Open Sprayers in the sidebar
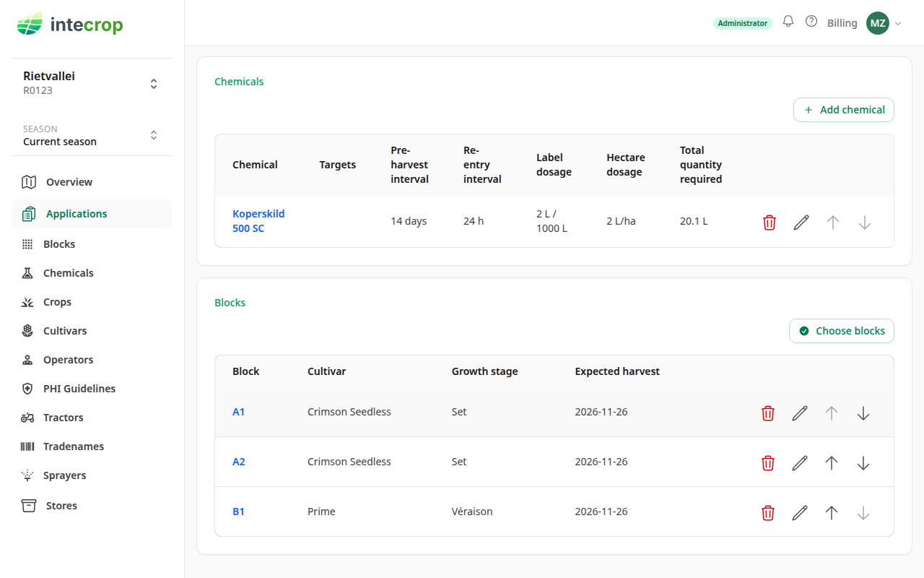Viewport: 924px width, 578px height. click(92, 475)
